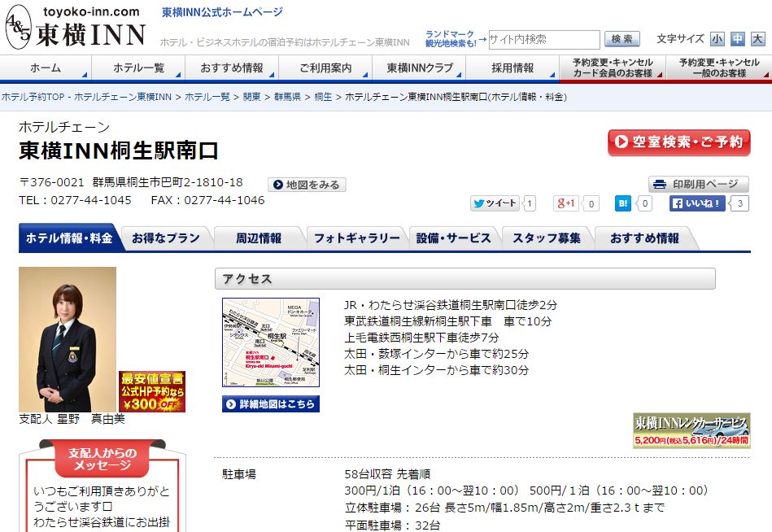
Task: Switch to the フォトギャラリー tab
Action: (x=357, y=238)
